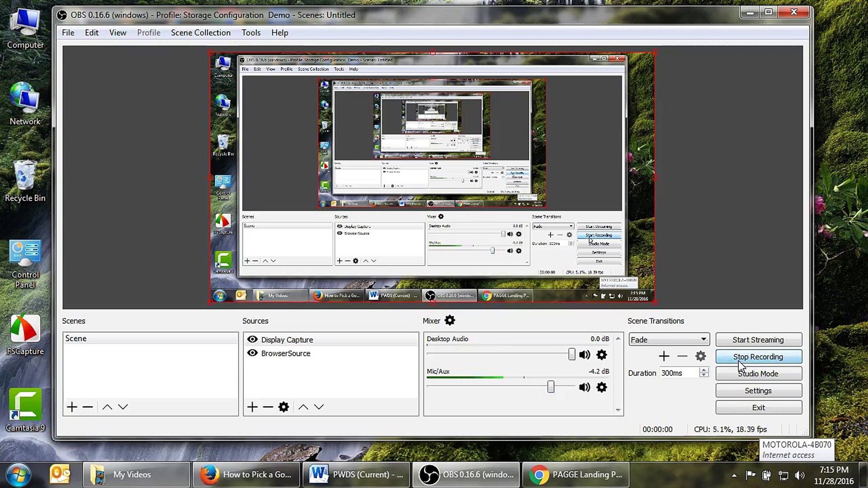Switch to Chrome PAGGE Landing window
The width and height of the screenshot is (868, 488).
coord(576,474)
